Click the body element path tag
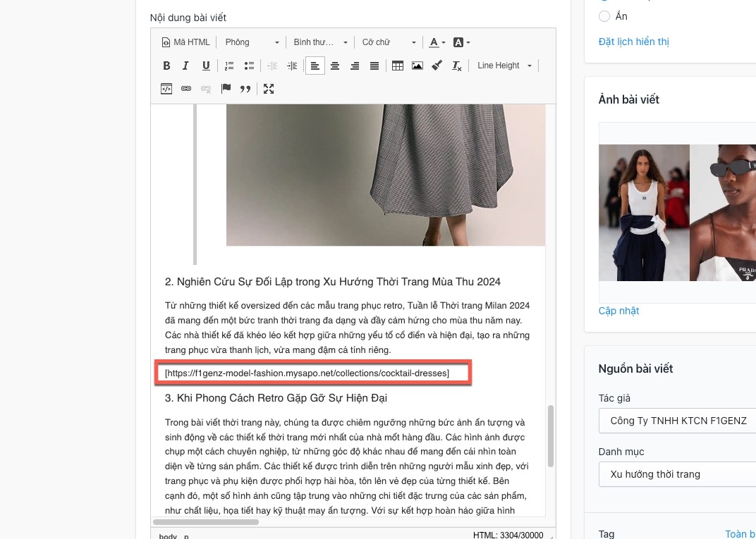756x539 pixels. pyautogui.click(x=168, y=535)
